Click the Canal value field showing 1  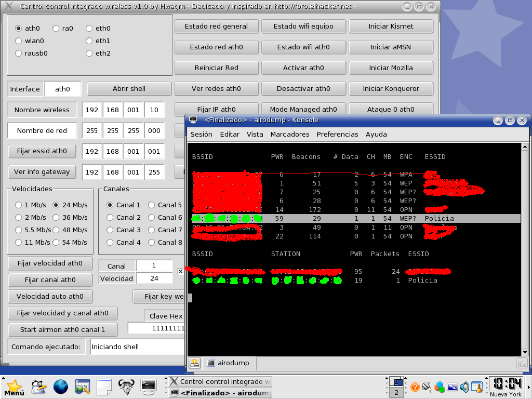point(154,265)
